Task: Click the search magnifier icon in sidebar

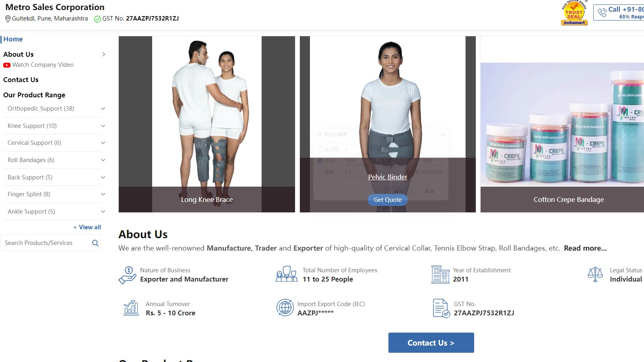Action: tap(95, 243)
